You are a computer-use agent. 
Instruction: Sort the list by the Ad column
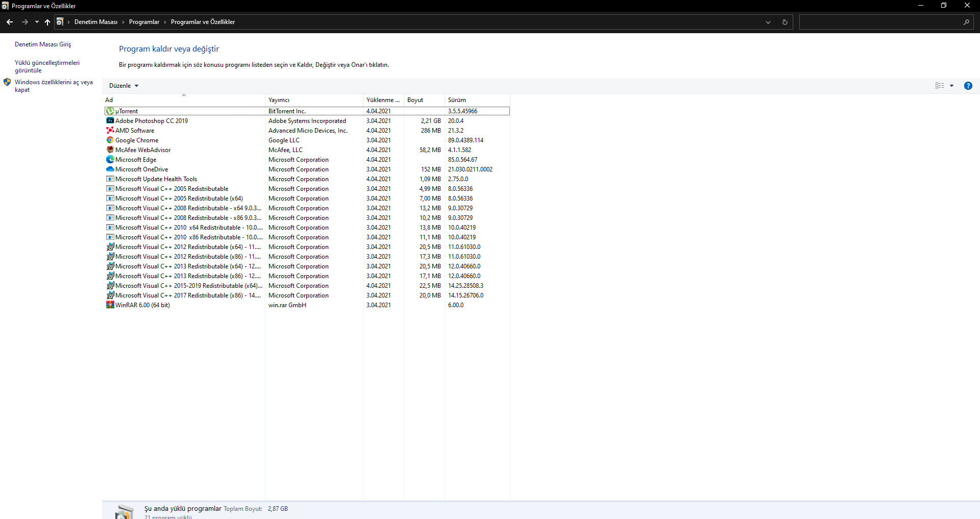(x=184, y=100)
